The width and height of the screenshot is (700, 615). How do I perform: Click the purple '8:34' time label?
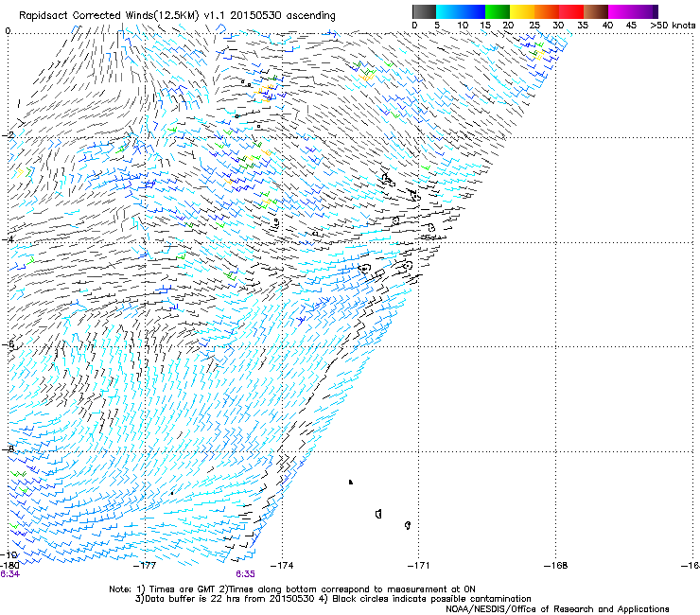9,574
